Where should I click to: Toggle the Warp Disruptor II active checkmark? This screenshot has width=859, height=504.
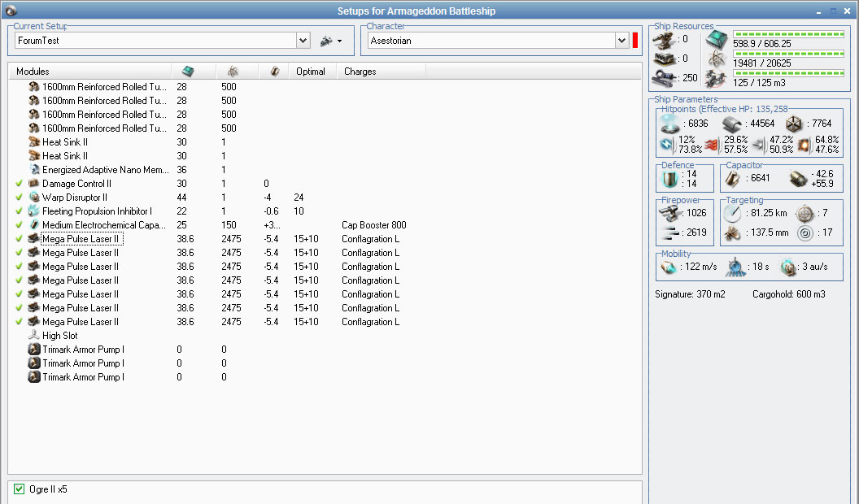(x=20, y=197)
